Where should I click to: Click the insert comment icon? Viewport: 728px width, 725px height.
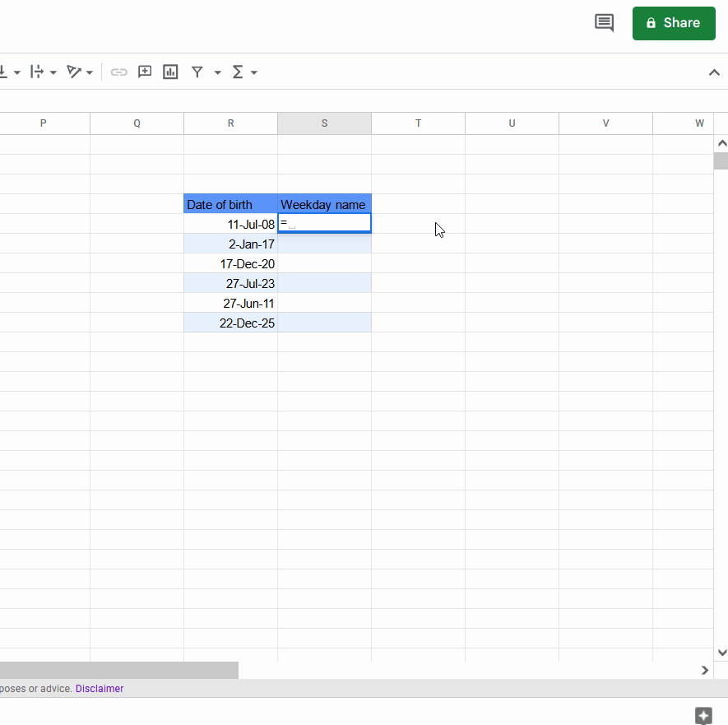coord(145,72)
